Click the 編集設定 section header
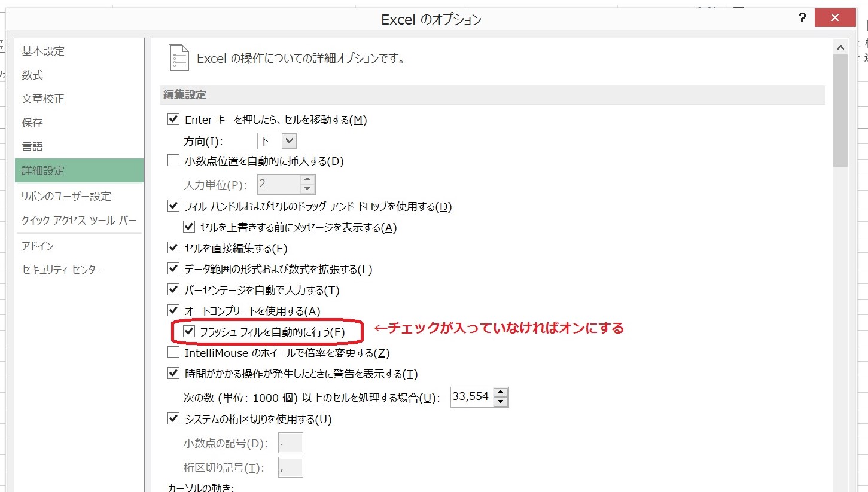868x492 pixels. click(493, 94)
